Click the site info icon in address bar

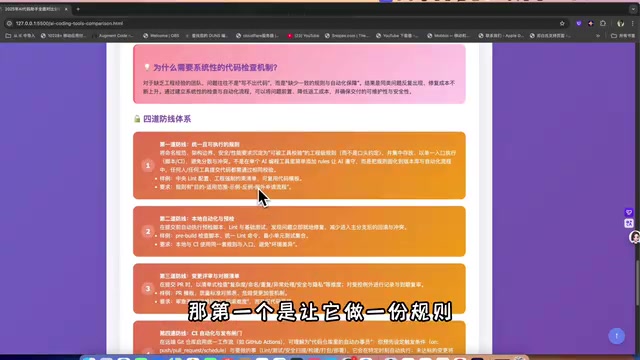pos(9,24)
